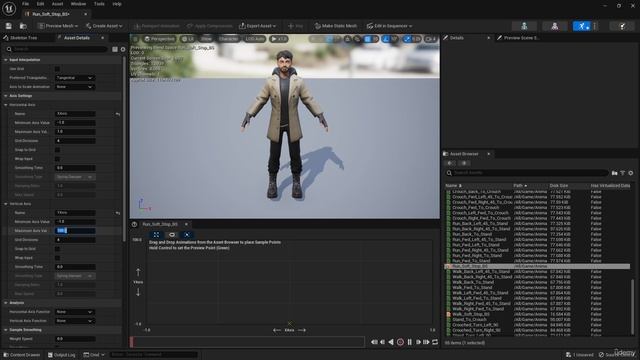Toggle loop playback icon
640x360 pixels.
click(435, 342)
